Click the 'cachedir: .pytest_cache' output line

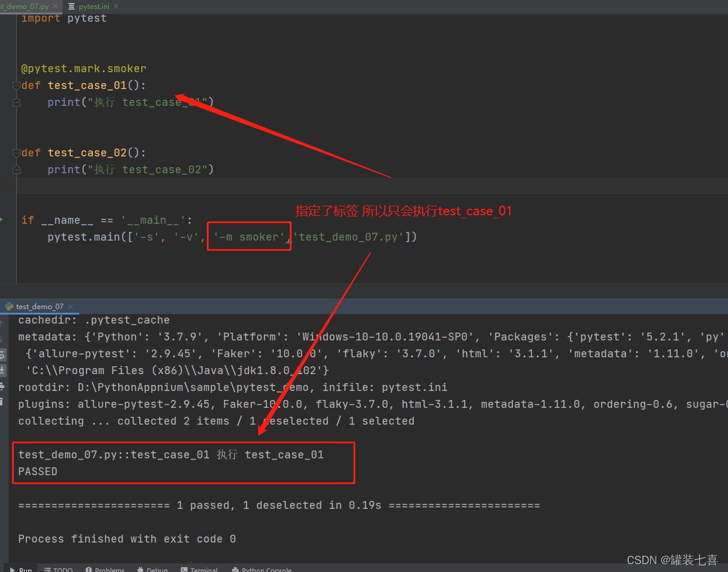94,320
